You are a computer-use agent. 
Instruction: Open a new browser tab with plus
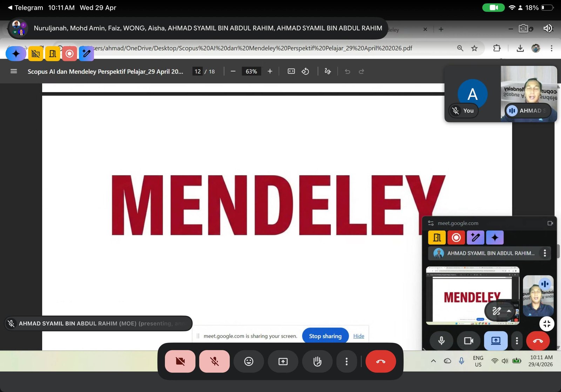click(441, 29)
